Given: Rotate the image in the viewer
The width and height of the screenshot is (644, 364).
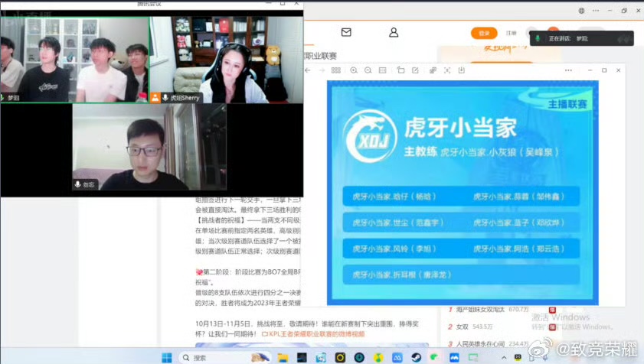Looking at the screenshot, I should pos(400,70).
